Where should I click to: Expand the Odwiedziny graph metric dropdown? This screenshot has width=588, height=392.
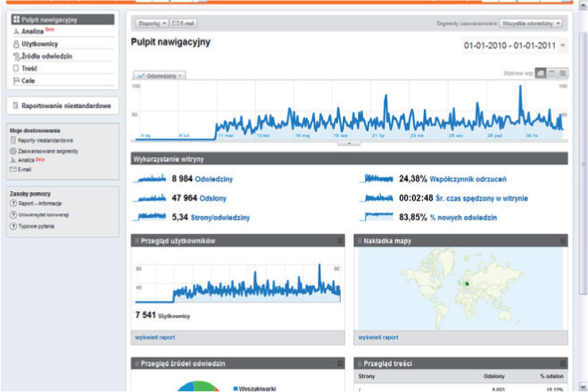160,75
